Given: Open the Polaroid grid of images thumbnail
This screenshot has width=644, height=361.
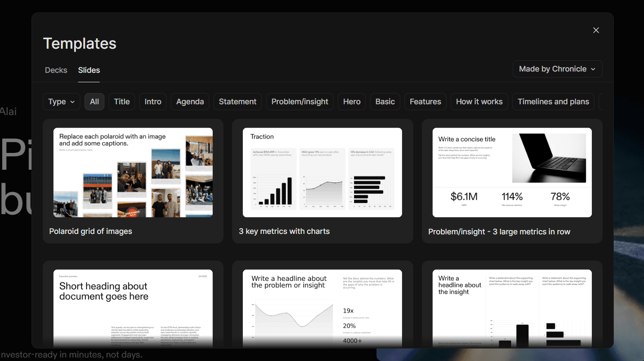Looking at the screenshot, I should pos(133,172).
